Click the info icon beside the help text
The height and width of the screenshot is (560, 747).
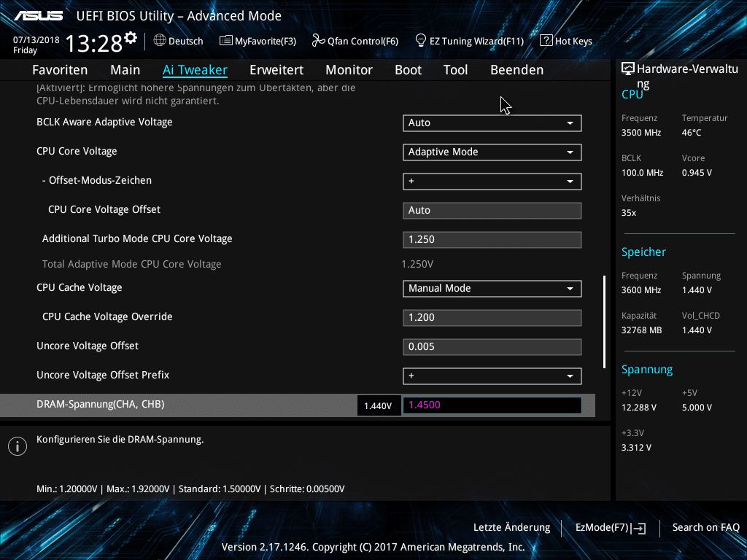click(x=18, y=446)
